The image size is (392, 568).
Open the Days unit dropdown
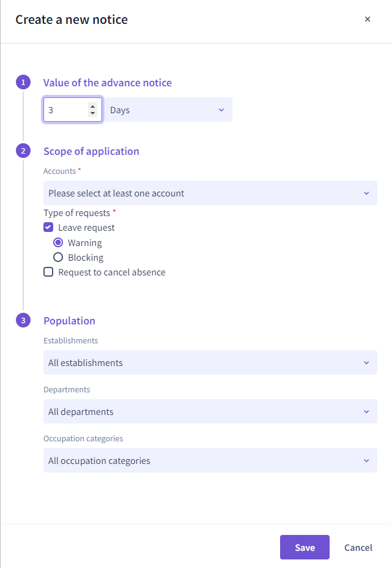pos(169,110)
